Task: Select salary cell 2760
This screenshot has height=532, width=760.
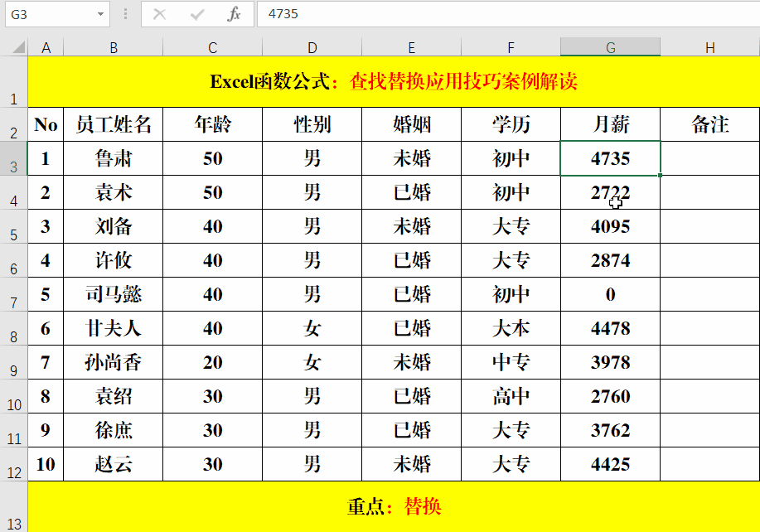Action: coord(610,396)
